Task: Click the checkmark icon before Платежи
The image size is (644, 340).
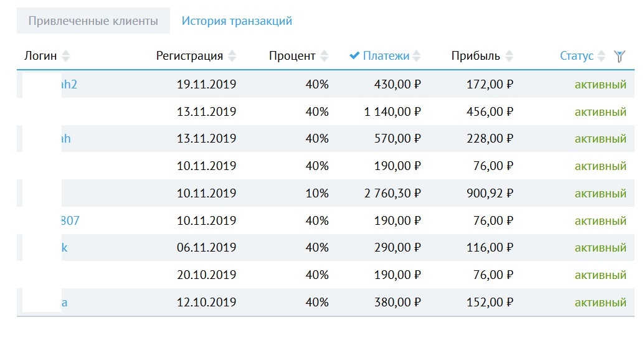Action: point(354,56)
